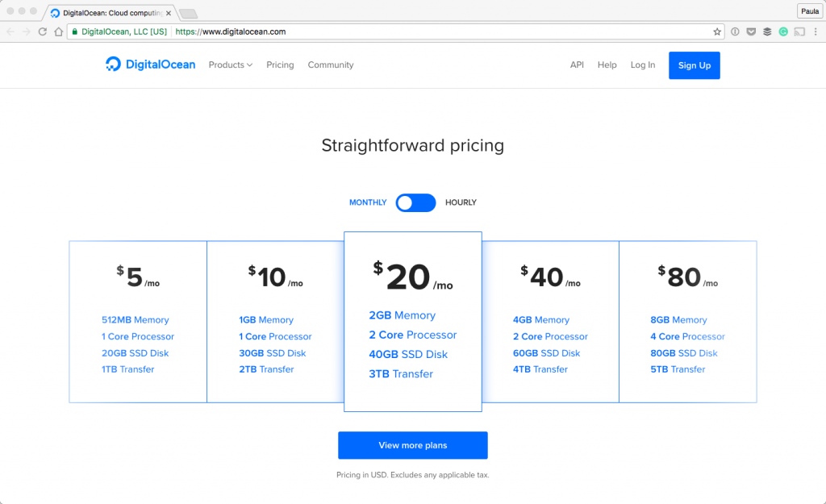Toggle the monthly/hourly pricing switch

415,202
